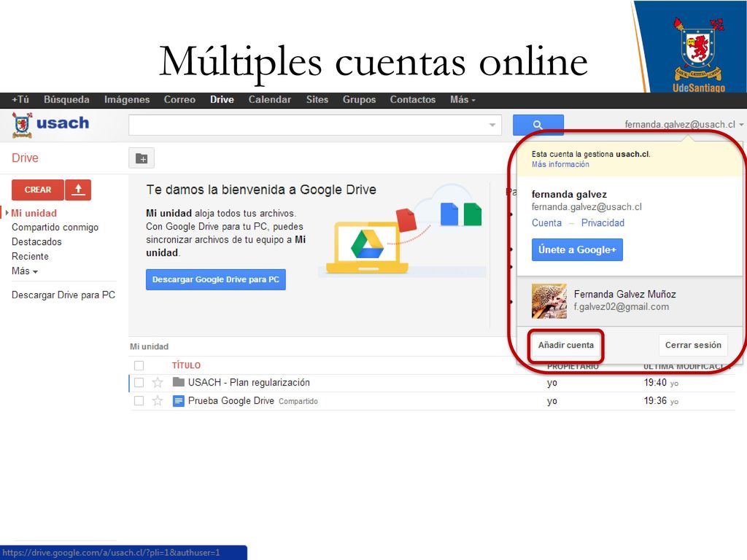This screenshot has height=560, width=747.
Task: Open Destacados in the sidebar
Action: pyautogui.click(x=36, y=242)
